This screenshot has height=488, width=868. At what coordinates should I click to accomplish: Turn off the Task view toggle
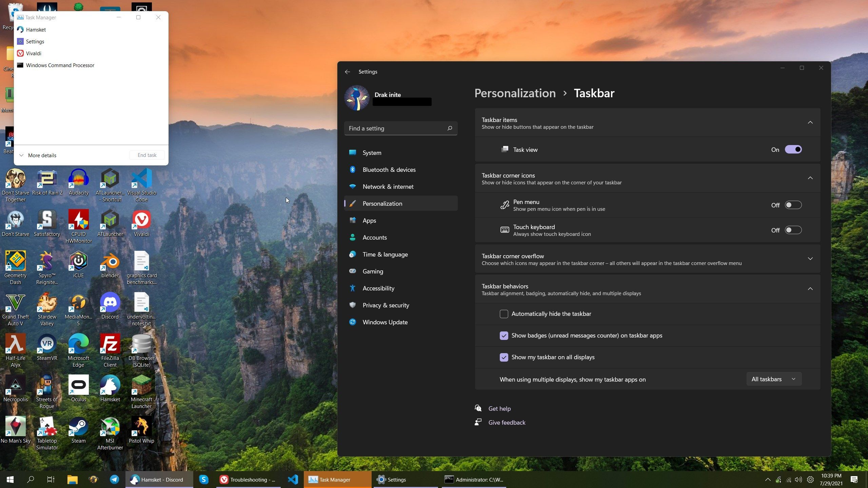[x=793, y=149]
